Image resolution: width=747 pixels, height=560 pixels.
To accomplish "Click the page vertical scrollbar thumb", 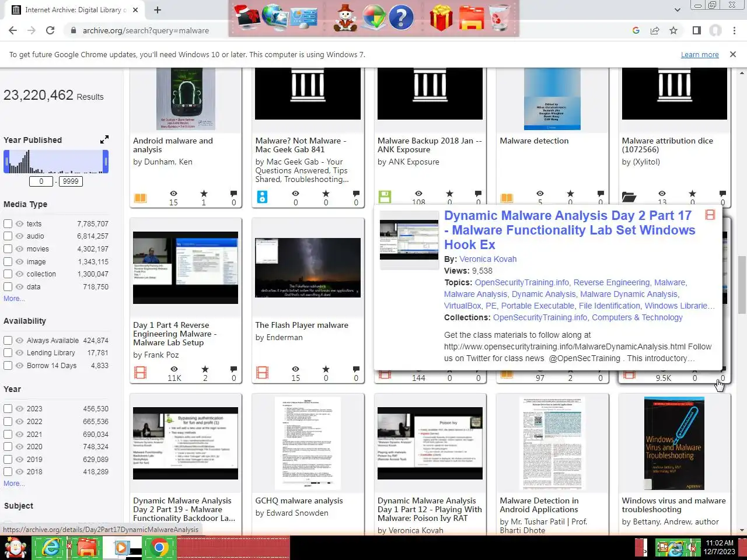I will (742, 284).
